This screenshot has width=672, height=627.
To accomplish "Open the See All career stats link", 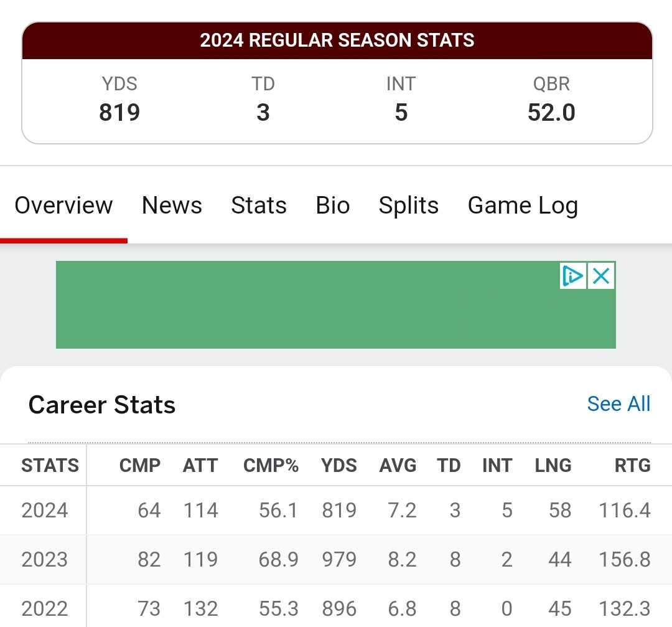I will pyautogui.click(x=619, y=404).
